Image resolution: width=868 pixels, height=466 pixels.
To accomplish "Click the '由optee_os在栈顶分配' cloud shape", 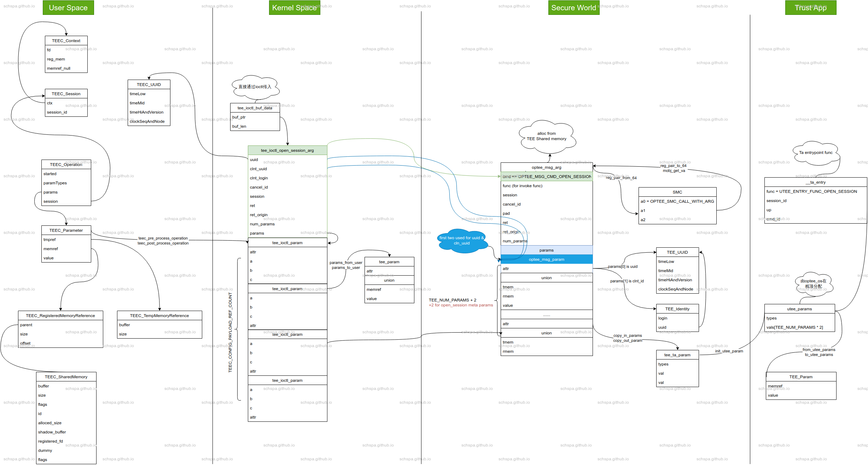I will (813, 284).
